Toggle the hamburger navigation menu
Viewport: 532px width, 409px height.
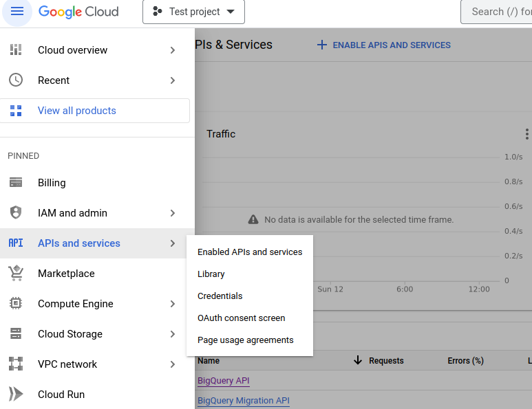click(x=17, y=12)
